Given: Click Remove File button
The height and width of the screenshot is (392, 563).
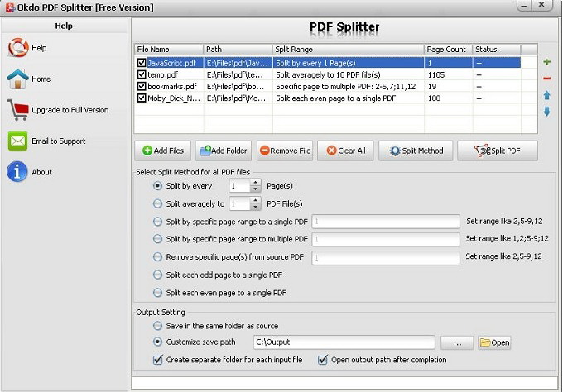Looking at the screenshot, I should pos(285,151).
